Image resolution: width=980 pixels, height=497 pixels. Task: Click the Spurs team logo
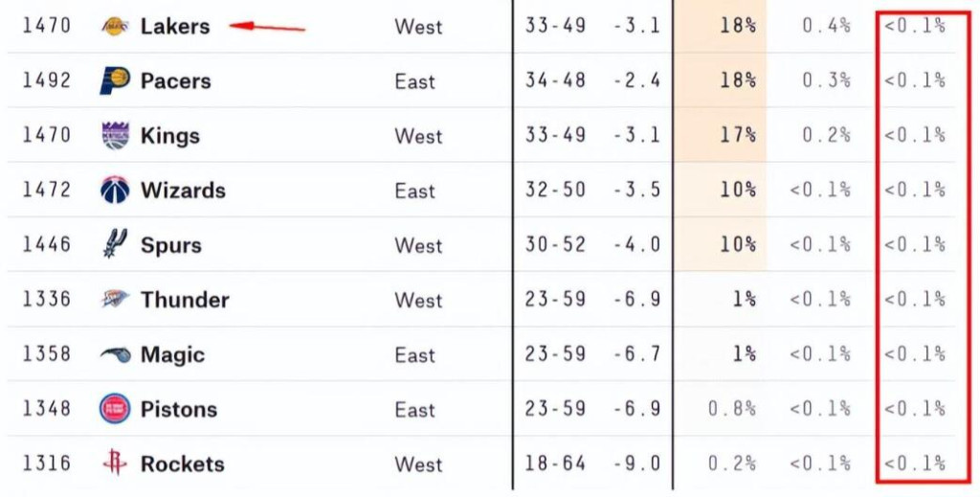tap(115, 244)
